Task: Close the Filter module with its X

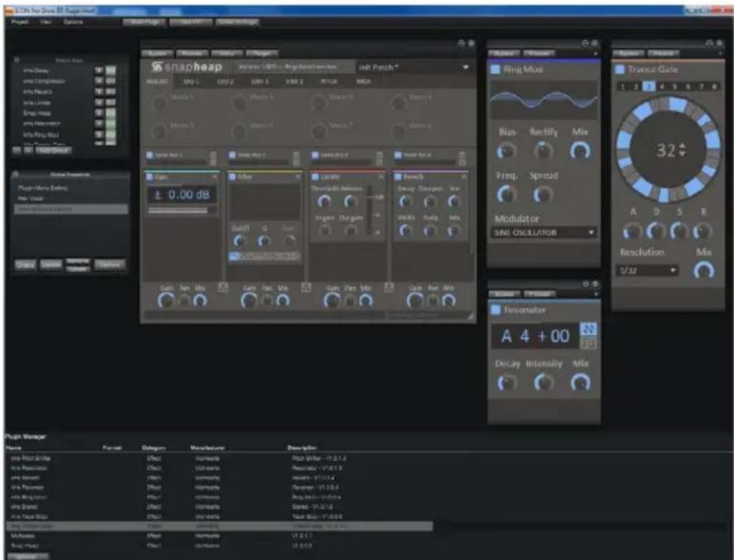Action: [x=297, y=177]
